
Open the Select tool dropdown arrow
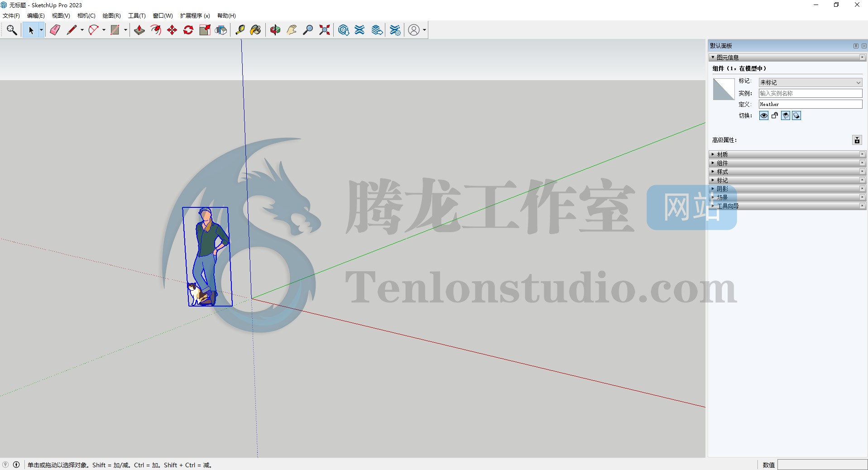pos(41,30)
